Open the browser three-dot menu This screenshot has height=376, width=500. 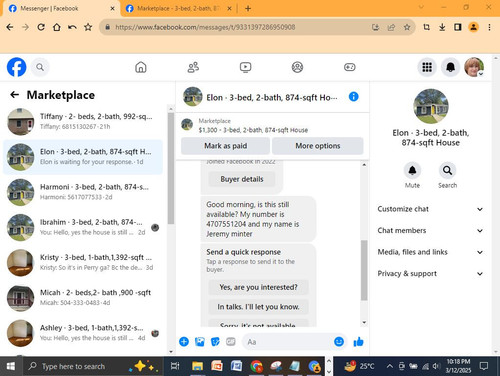[x=489, y=27]
